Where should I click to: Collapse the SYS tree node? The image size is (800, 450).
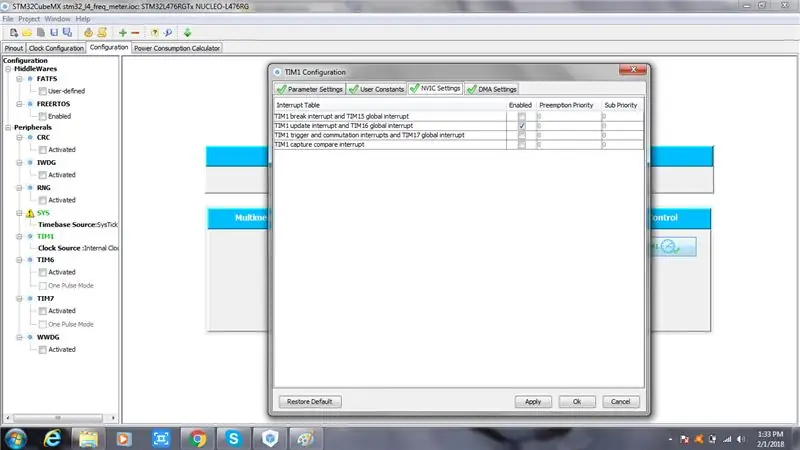[19, 213]
